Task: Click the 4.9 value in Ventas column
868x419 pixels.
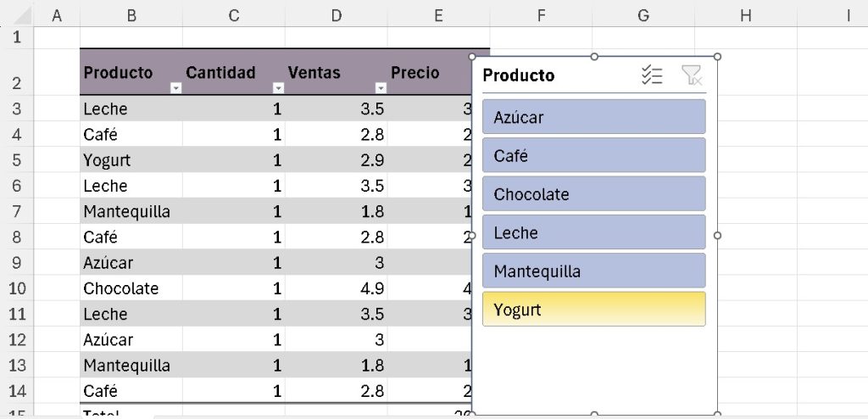Action: coord(371,288)
